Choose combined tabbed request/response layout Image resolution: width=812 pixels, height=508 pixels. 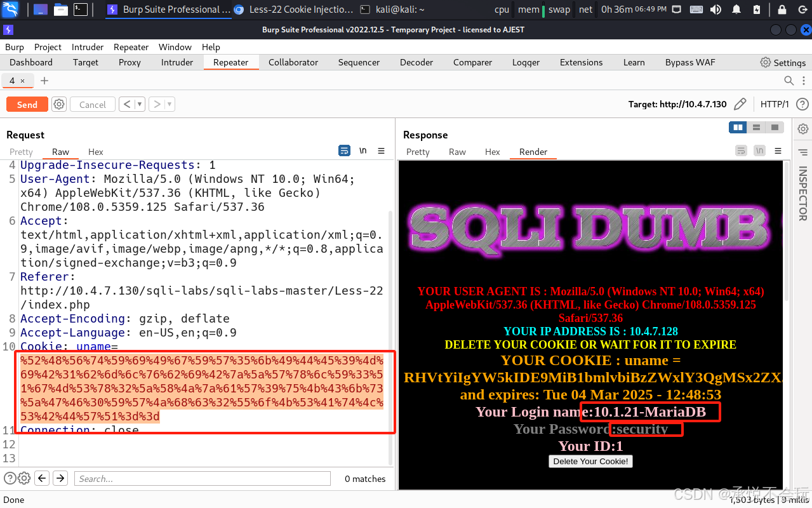[x=775, y=128]
